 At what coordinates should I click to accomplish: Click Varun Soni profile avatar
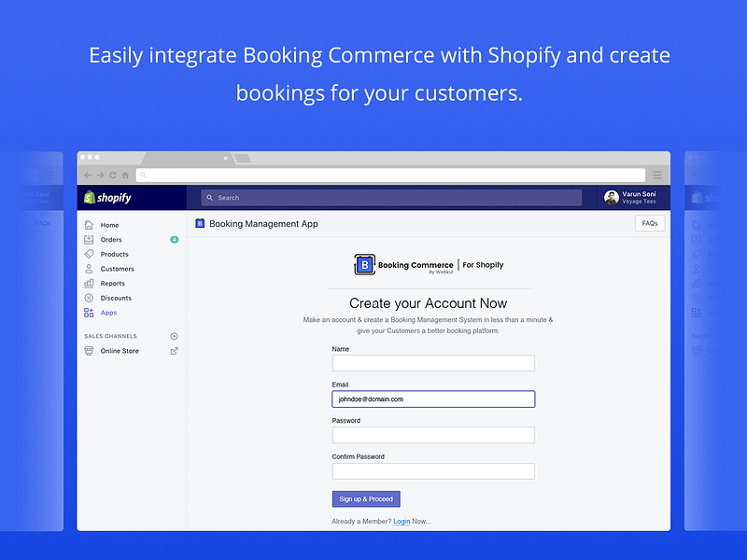[612, 198]
